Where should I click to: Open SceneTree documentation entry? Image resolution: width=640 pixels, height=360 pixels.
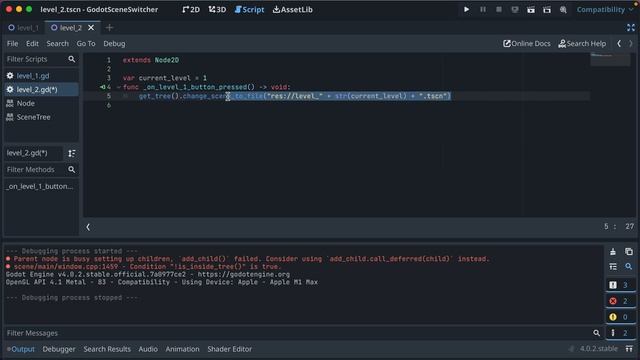[x=41, y=117]
